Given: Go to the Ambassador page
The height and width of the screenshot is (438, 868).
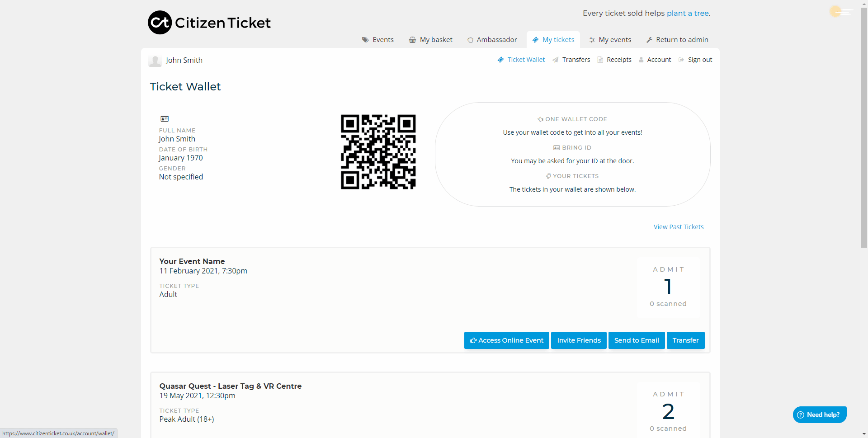Looking at the screenshot, I should 492,40.
